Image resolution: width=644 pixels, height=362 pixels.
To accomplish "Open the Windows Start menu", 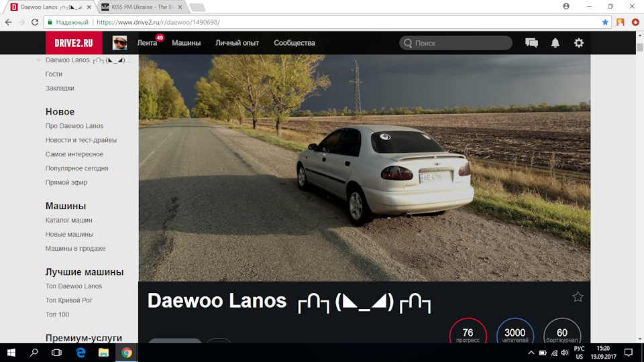I will (x=11, y=353).
